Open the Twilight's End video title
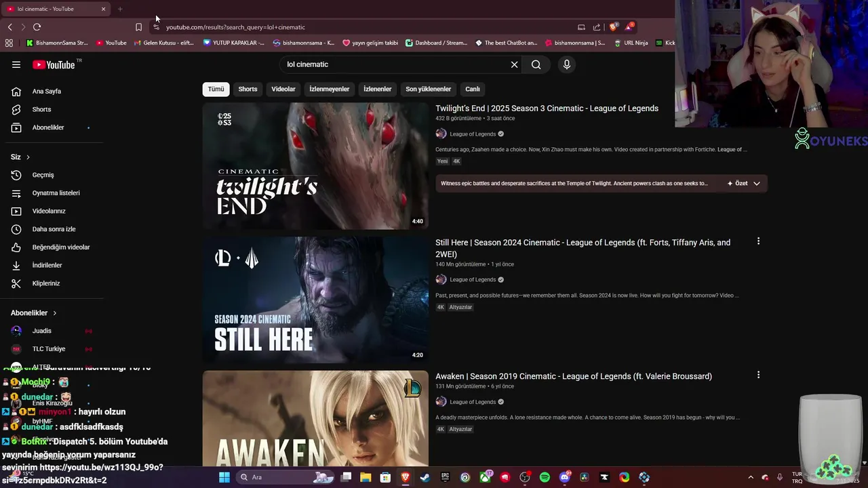 point(547,108)
